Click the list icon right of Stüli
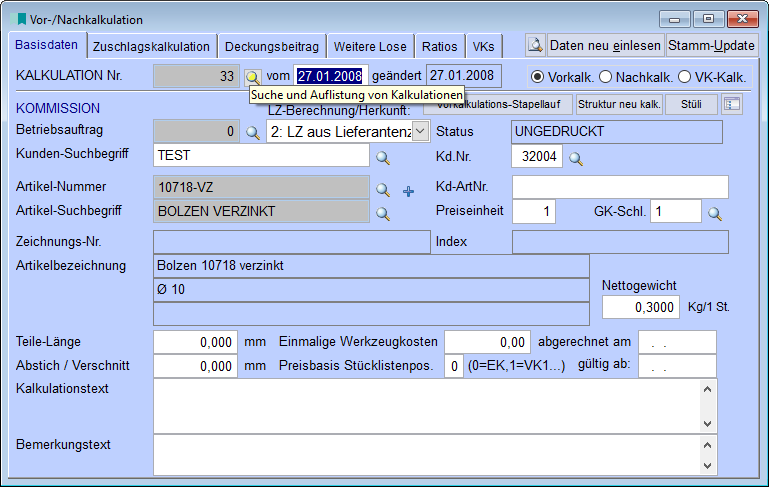769x487 pixels. pyautogui.click(x=732, y=105)
